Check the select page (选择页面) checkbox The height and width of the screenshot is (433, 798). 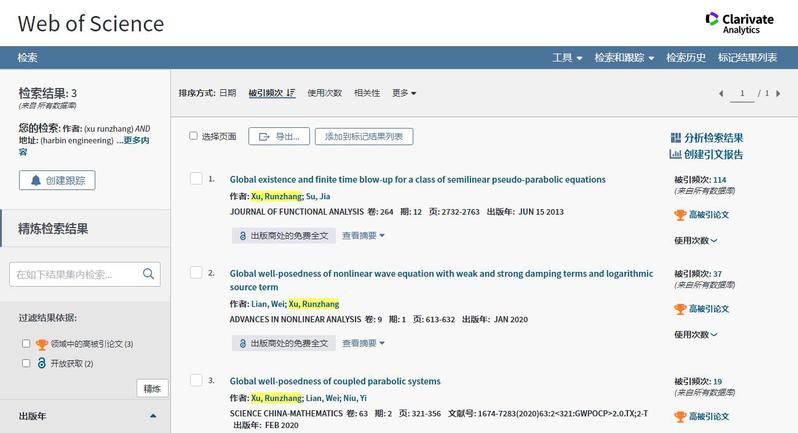[x=194, y=136]
